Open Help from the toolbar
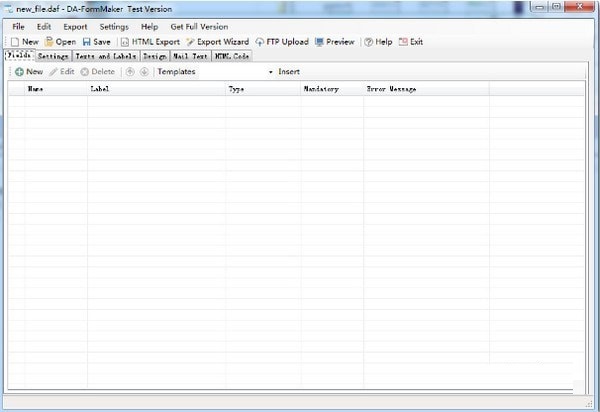600x412 pixels. point(378,42)
